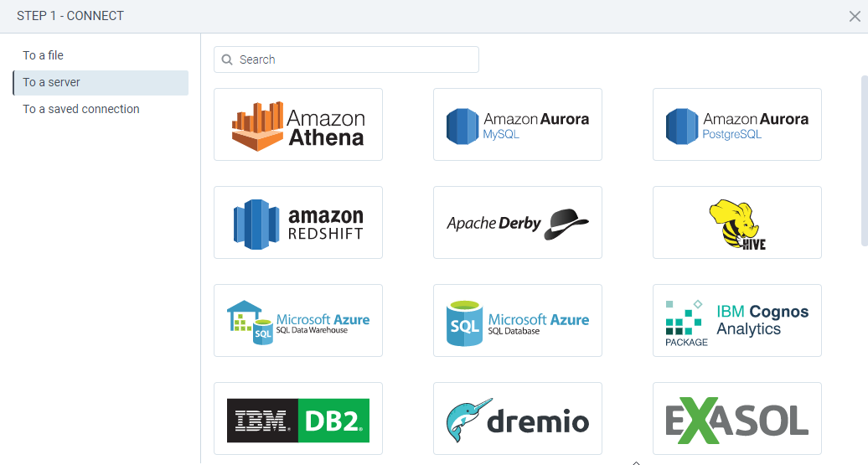
Task: Click the vertical scrollbar thumb
Action: [x=864, y=159]
